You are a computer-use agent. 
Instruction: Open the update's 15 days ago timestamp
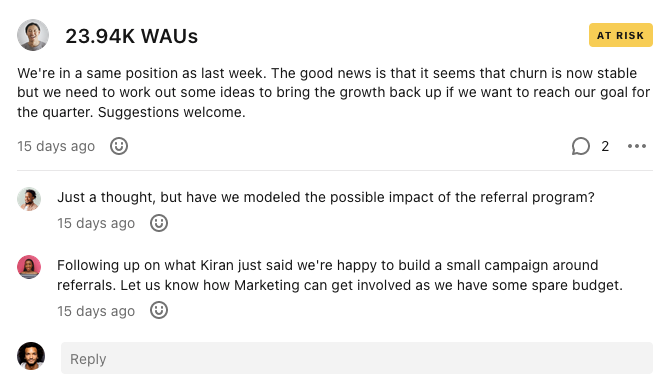[x=56, y=146]
